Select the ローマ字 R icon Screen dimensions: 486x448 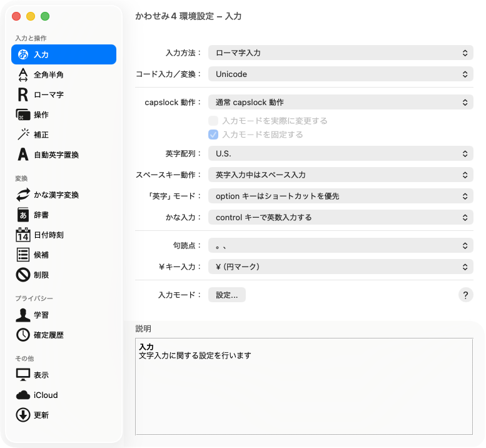coord(23,95)
